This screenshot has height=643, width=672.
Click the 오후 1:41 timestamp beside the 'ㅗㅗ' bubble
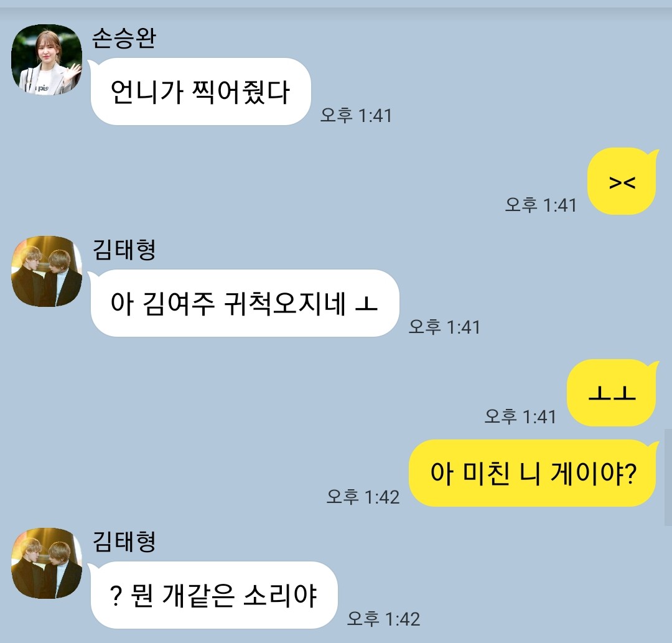(x=520, y=416)
